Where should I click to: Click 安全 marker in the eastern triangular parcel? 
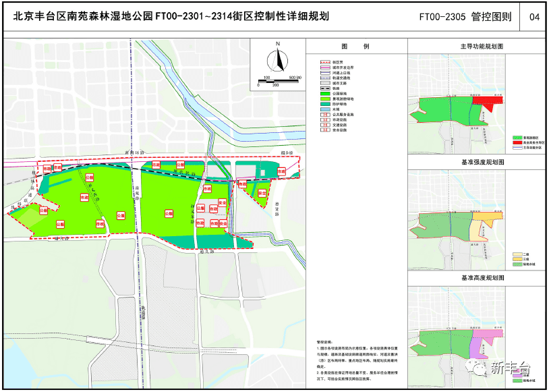pos(262,193)
